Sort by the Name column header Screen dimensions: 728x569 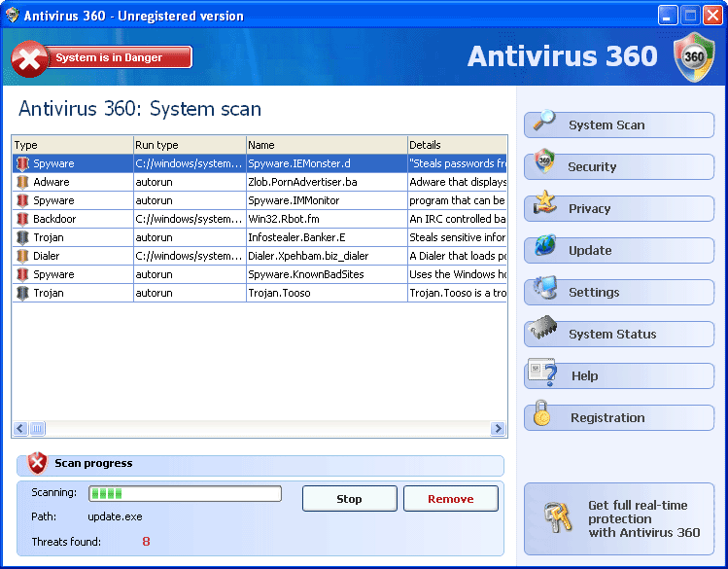point(327,145)
